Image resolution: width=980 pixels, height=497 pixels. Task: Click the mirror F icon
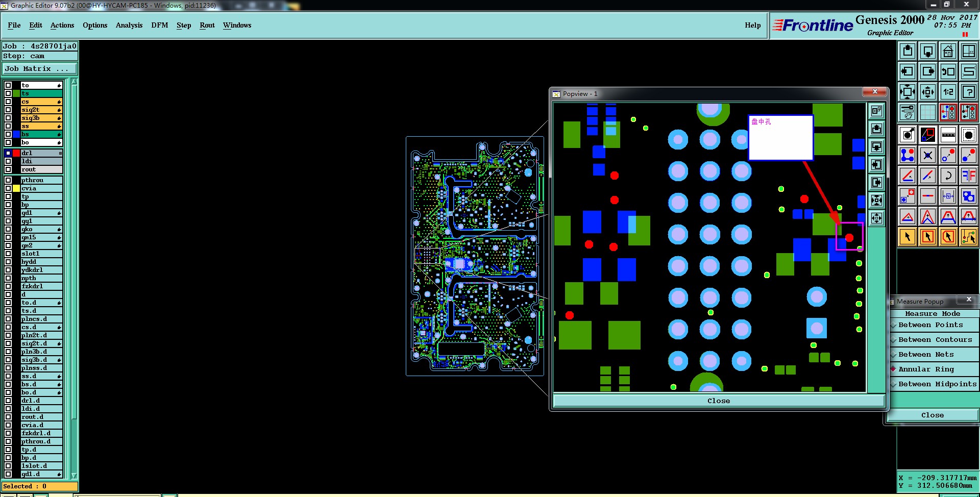click(969, 176)
